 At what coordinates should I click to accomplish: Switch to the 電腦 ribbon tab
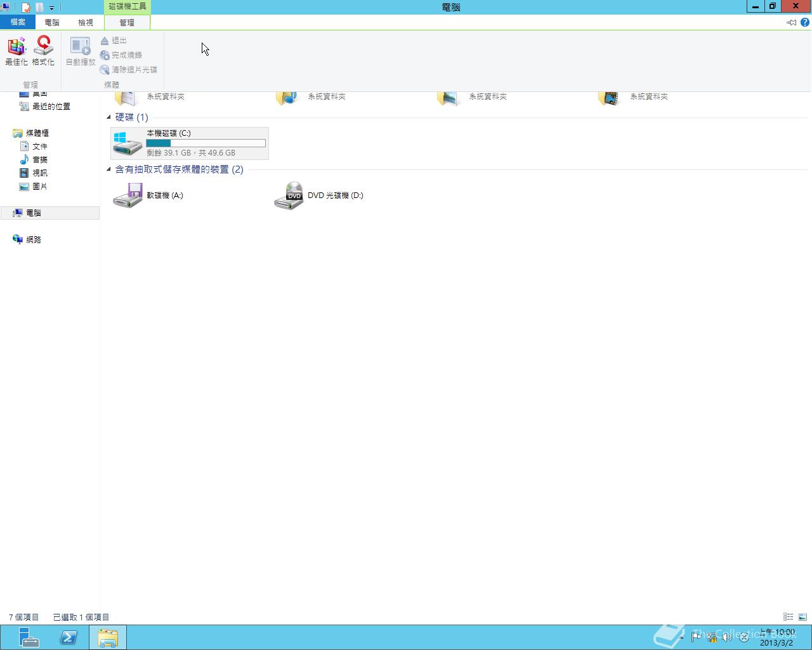pyautogui.click(x=52, y=22)
